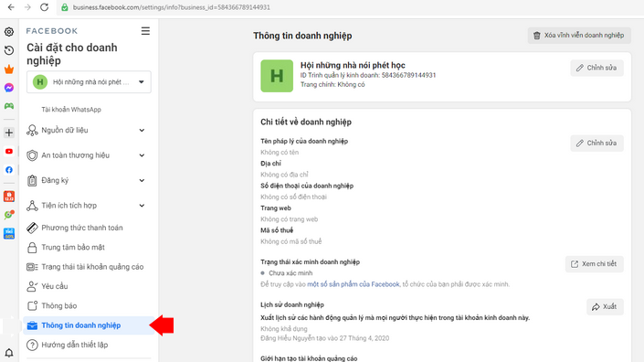644x362 pixels.
Task: Open Messenger icon in browser sidebar
Action: [x=9, y=88]
